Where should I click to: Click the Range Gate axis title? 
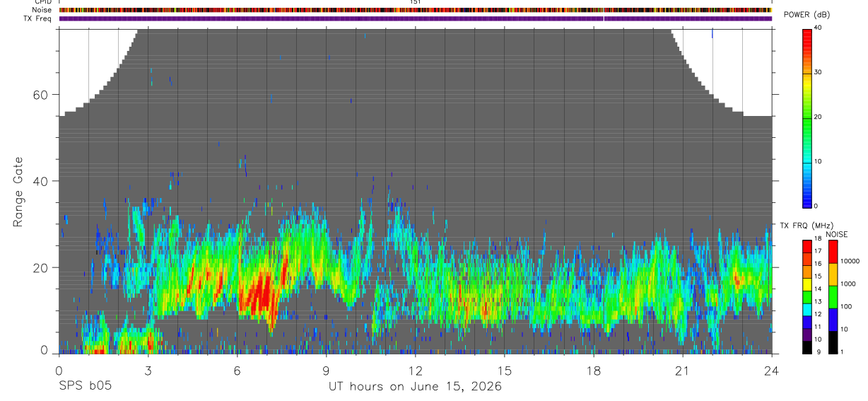point(18,192)
